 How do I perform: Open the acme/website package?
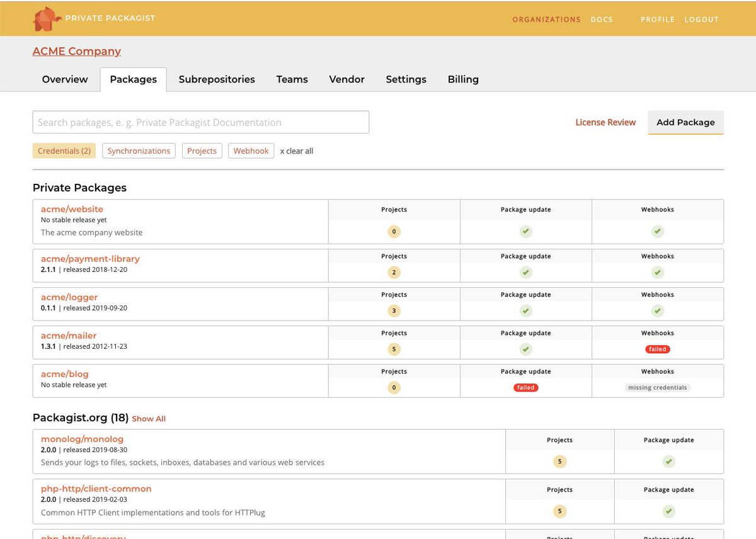pyautogui.click(x=72, y=209)
